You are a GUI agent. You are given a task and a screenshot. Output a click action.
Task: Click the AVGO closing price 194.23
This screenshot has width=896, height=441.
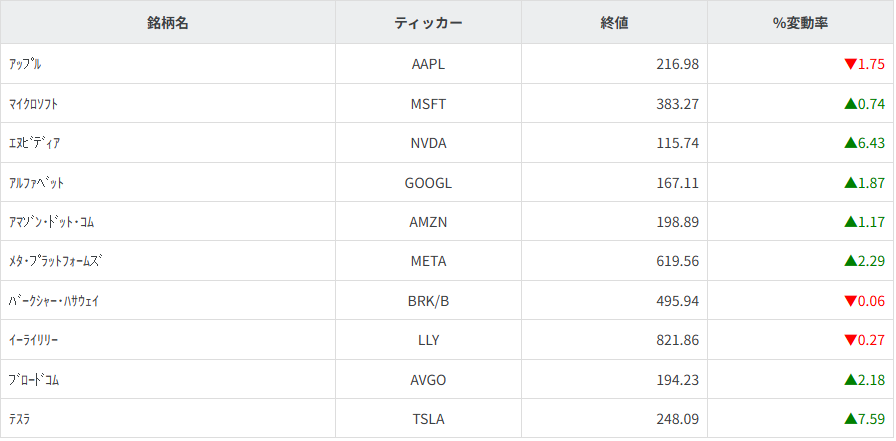pos(677,380)
